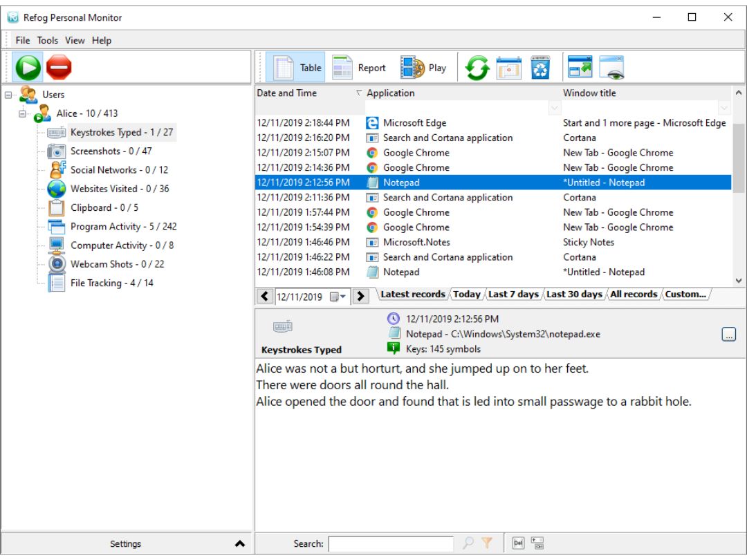
Task: Go to next day arrow button
Action: 360,296
